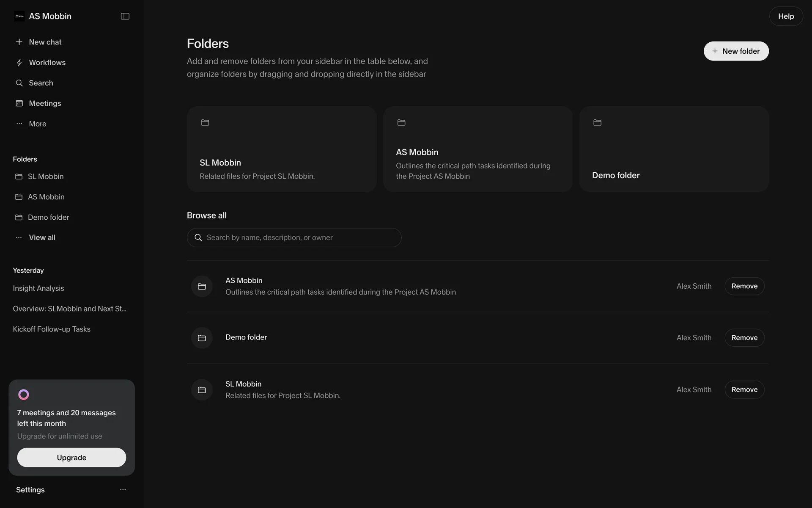Screen dimensions: 812x508
Task: Click the AS Mobbin workspace logo
Action: tap(19, 16)
